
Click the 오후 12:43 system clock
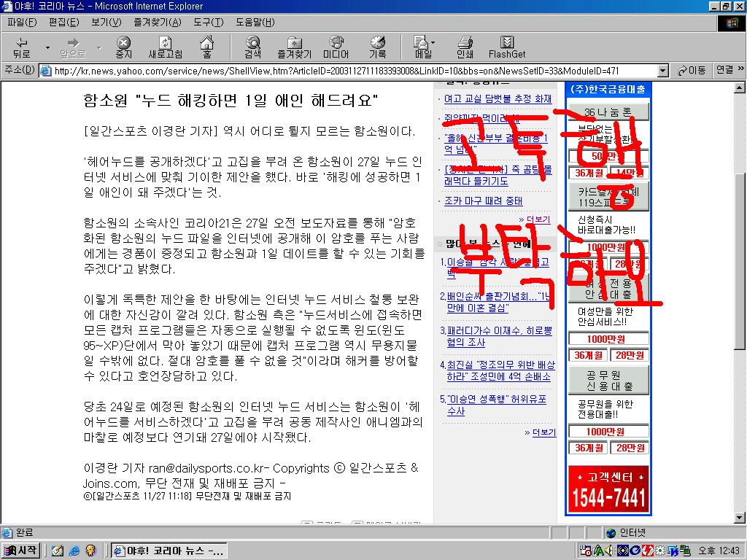pyautogui.click(x=719, y=551)
